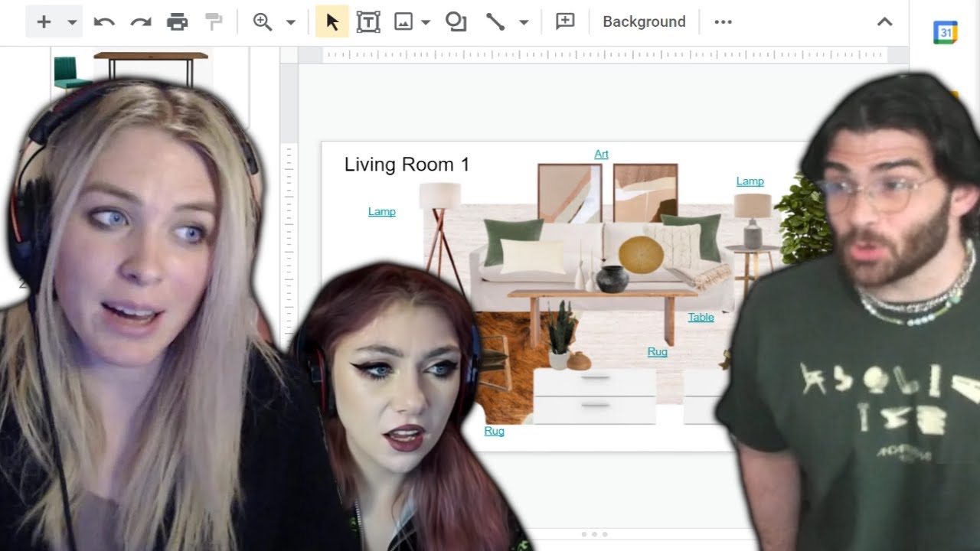Print the presentation
Image resolution: width=980 pixels, height=551 pixels.
coord(178,22)
